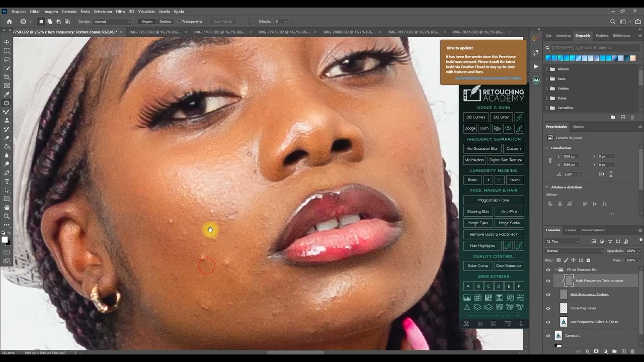Delete layer with trash icon in Camadas
Screen dimensions: 644x362
tap(632, 351)
